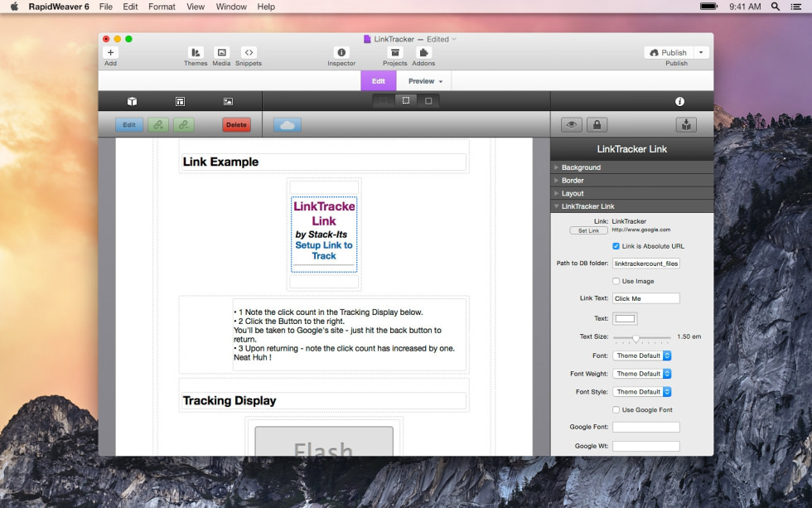Open the Font dropdown
812x508 pixels.
[x=642, y=356]
